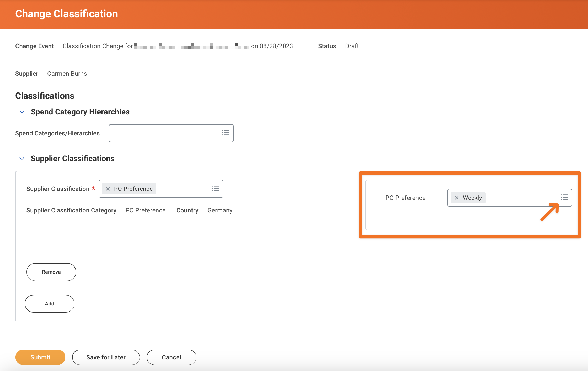The image size is (588, 371).
Task: Remove the Weekly tag via its X
Action: [x=457, y=198]
